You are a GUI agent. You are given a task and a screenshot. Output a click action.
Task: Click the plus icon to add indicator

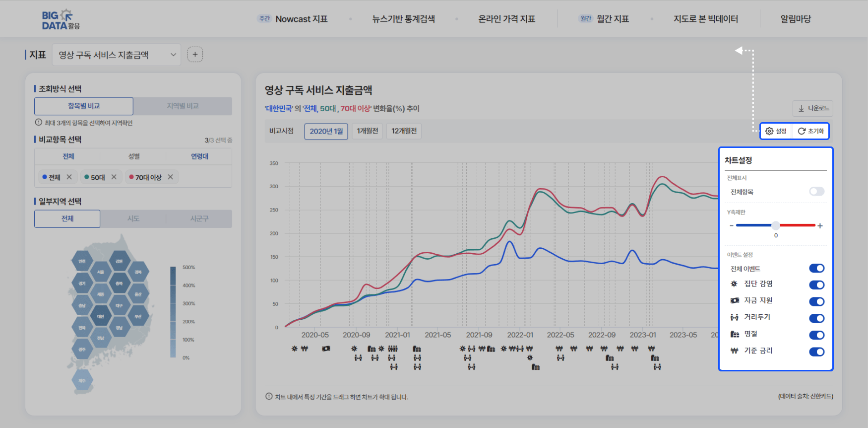pos(195,55)
